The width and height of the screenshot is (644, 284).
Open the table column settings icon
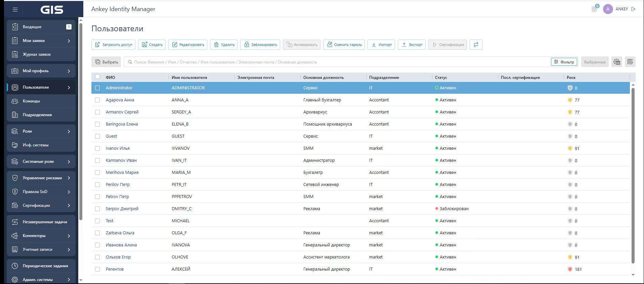[630, 62]
